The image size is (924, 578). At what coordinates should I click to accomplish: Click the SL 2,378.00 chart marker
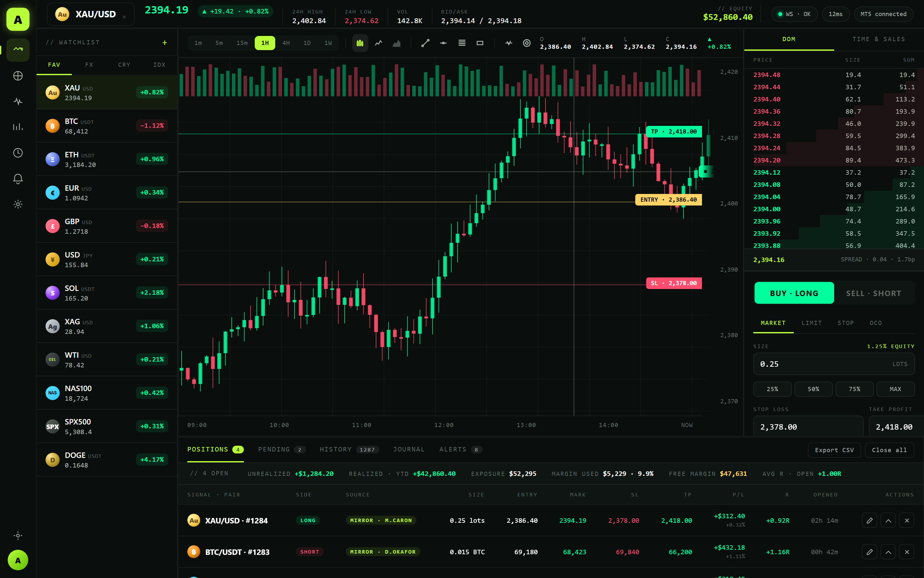point(674,283)
